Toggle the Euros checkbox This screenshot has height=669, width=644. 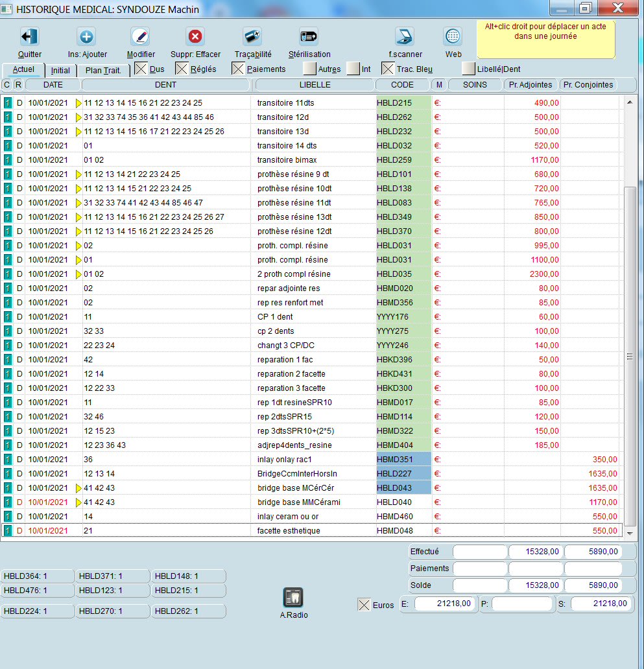364,605
